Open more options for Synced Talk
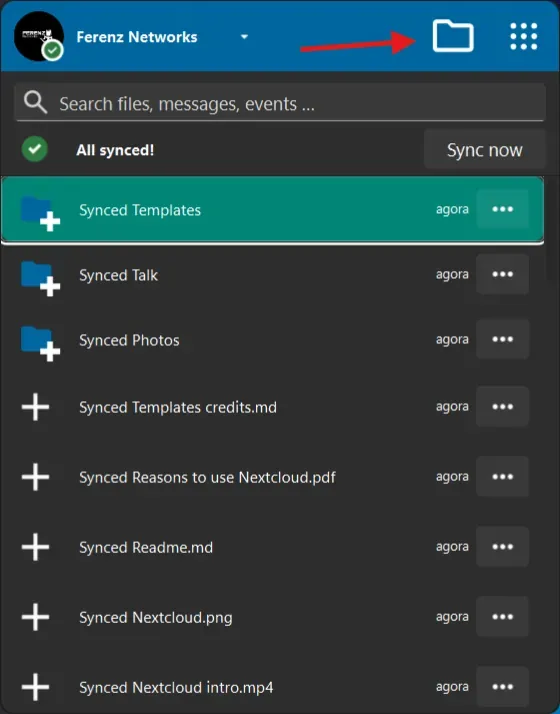 click(x=503, y=274)
